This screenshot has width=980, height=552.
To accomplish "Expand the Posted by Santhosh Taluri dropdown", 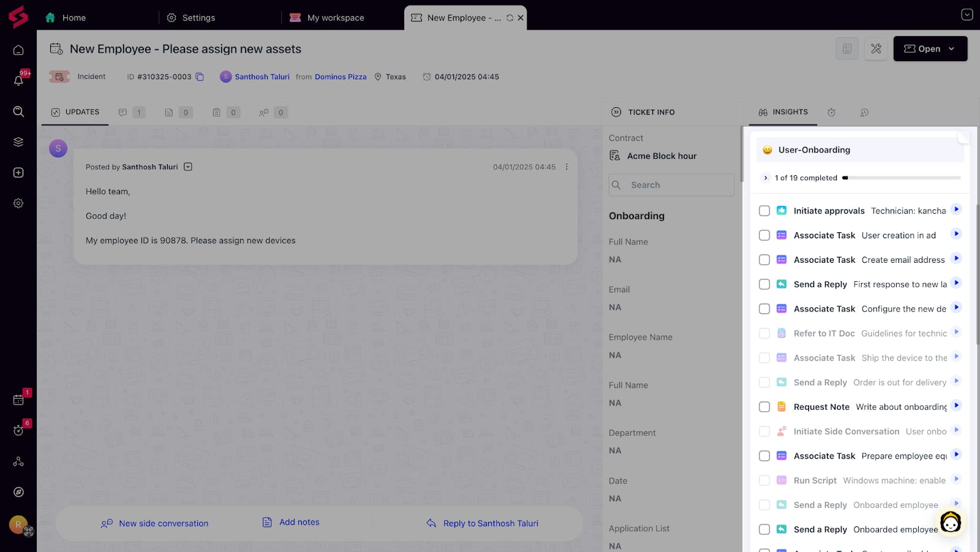I will (188, 167).
